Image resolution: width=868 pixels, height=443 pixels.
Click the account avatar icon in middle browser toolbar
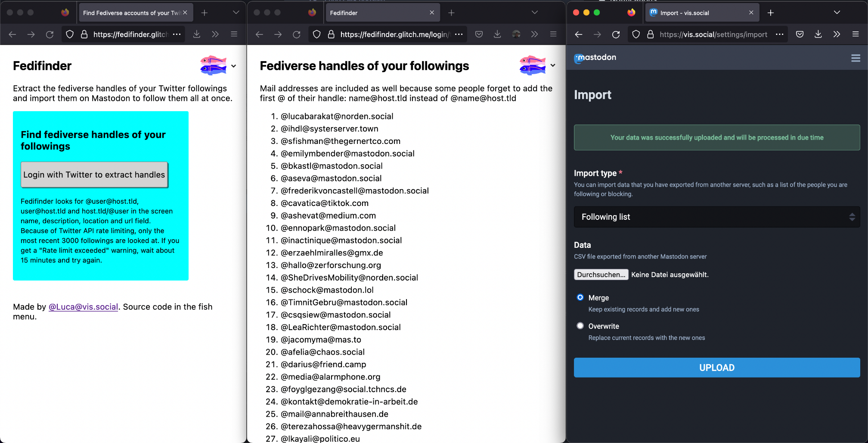click(x=516, y=34)
